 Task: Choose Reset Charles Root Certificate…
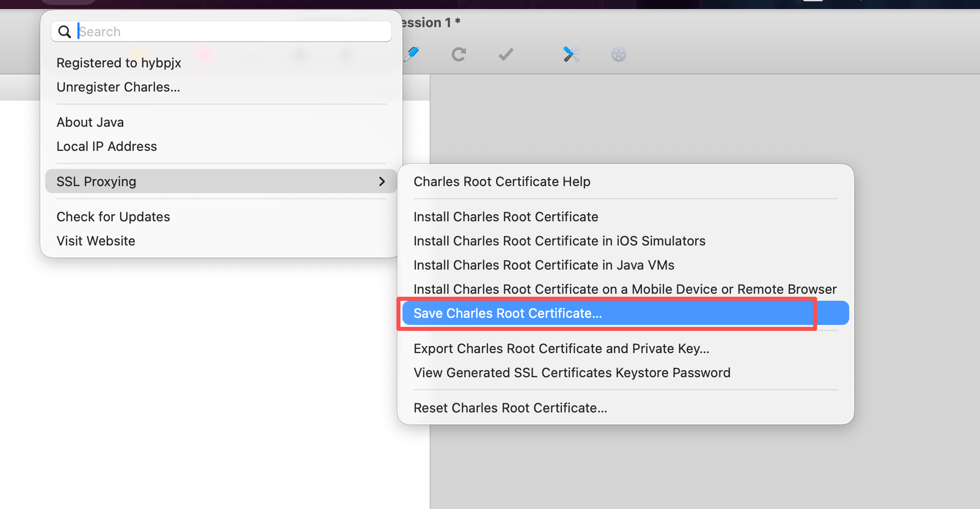[x=510, y=408]
